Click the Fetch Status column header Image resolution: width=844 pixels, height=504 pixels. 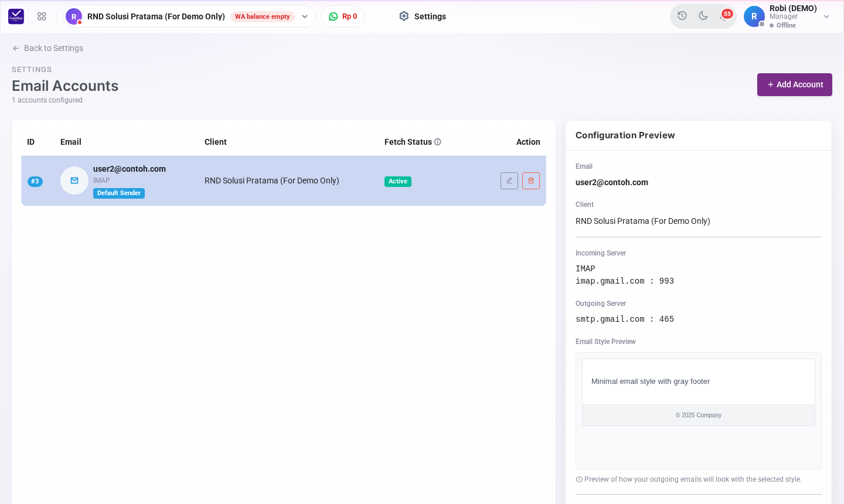pyautogui.click(x=408, y=142)
